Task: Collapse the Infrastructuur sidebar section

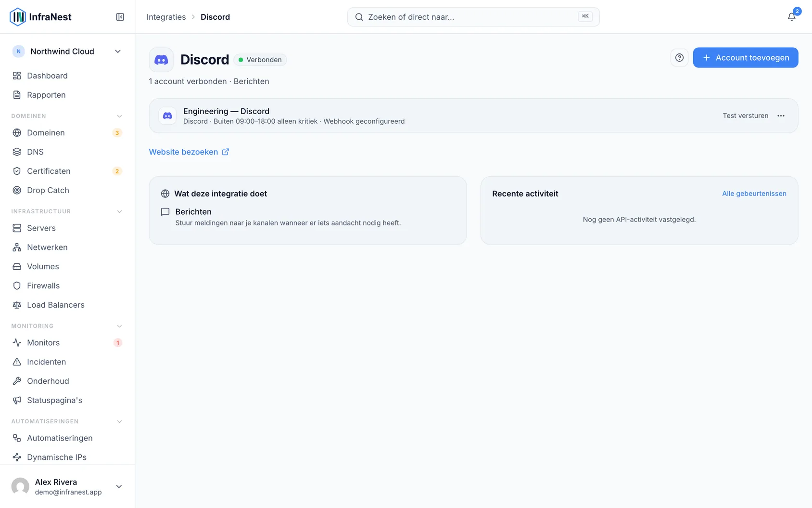Action: pos(119,211)
